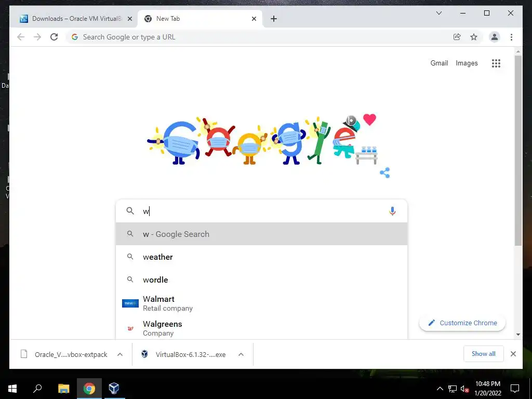Open the tab search chevron in the title bar

point(438,13)
